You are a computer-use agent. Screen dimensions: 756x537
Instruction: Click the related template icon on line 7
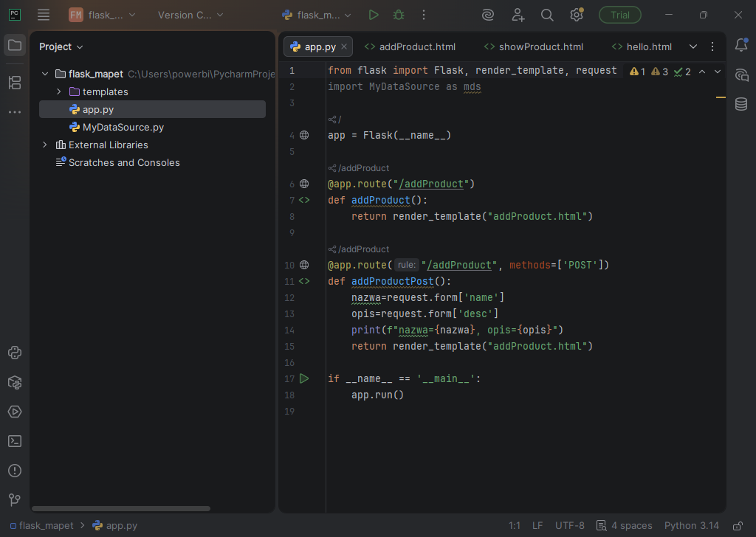pos(304,200)
